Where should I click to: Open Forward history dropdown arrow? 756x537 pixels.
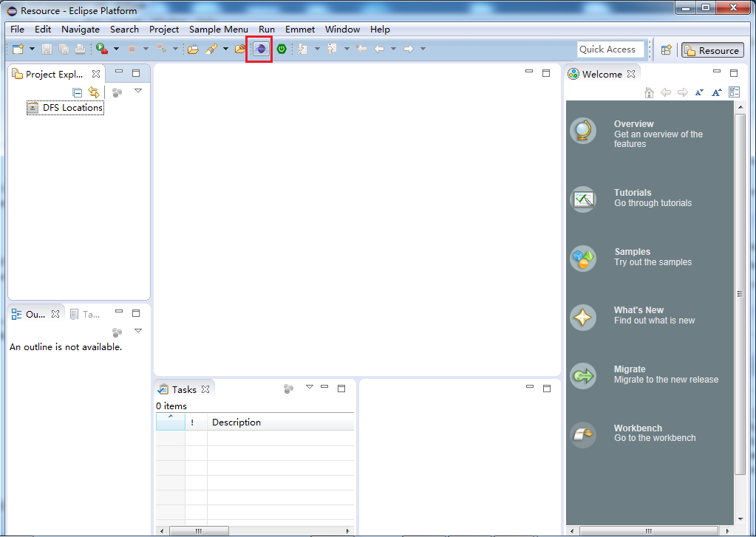point(423,49)
